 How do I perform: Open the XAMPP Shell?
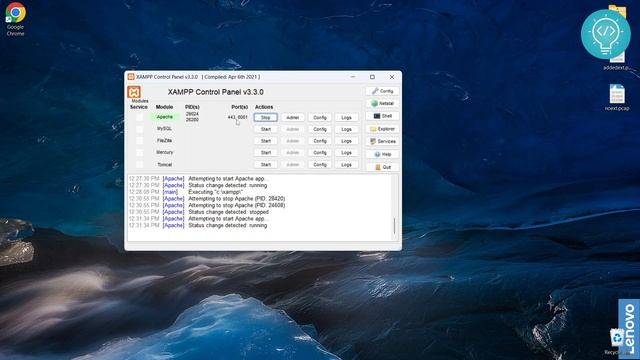point(382,116)
